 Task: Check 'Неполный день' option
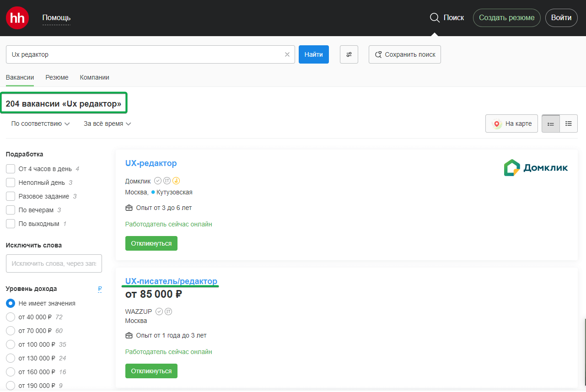tap(11, 183)
